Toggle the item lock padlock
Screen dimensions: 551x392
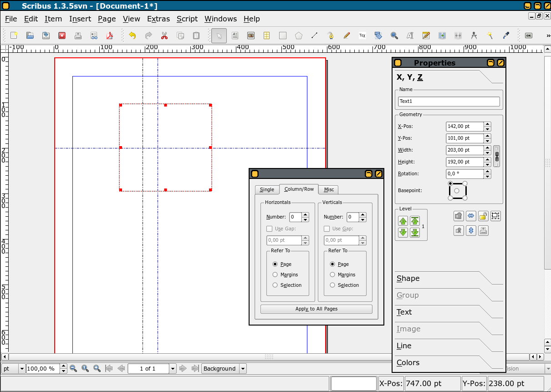tap(484, 216)
